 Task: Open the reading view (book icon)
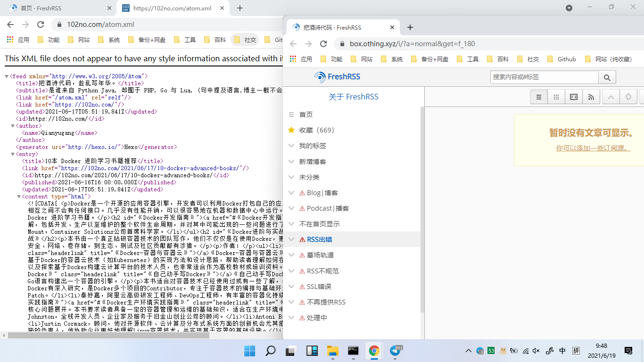573,97
